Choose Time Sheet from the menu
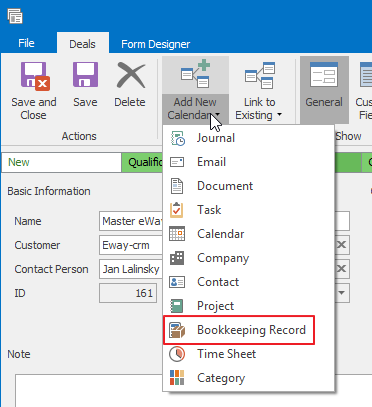 tap(248, 354)
